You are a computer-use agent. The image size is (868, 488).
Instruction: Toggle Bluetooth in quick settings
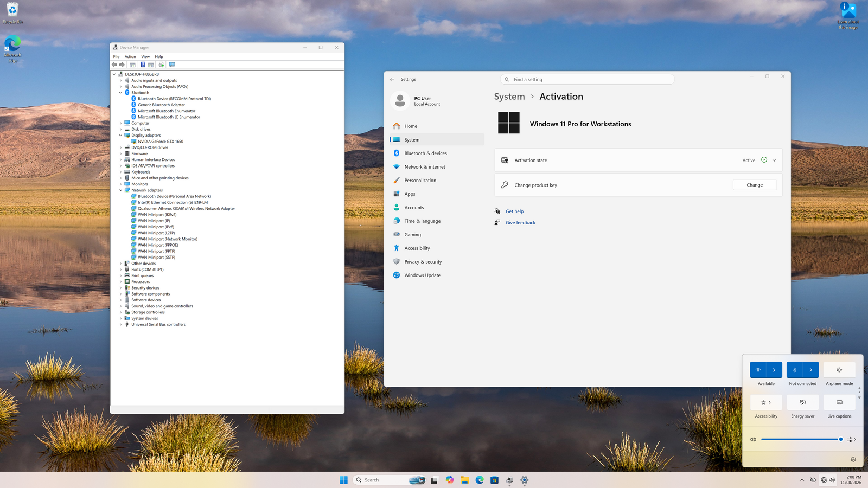(x=795, y=370)
